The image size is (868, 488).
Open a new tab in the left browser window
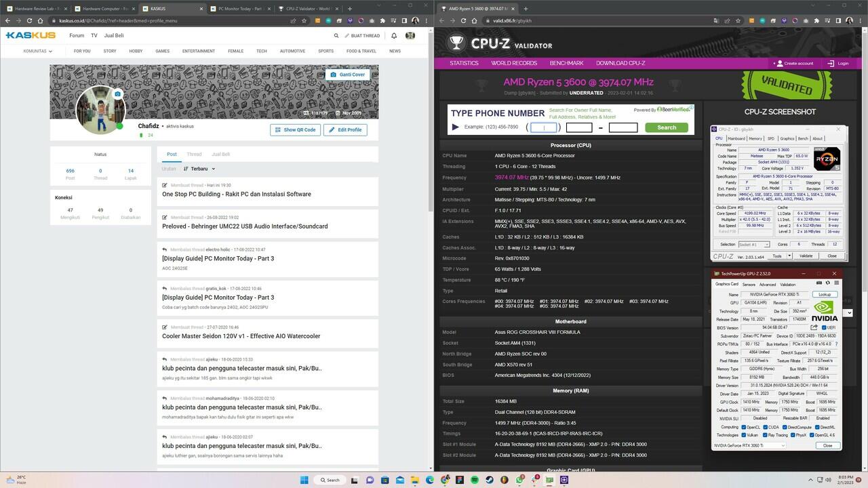[350, 9]
